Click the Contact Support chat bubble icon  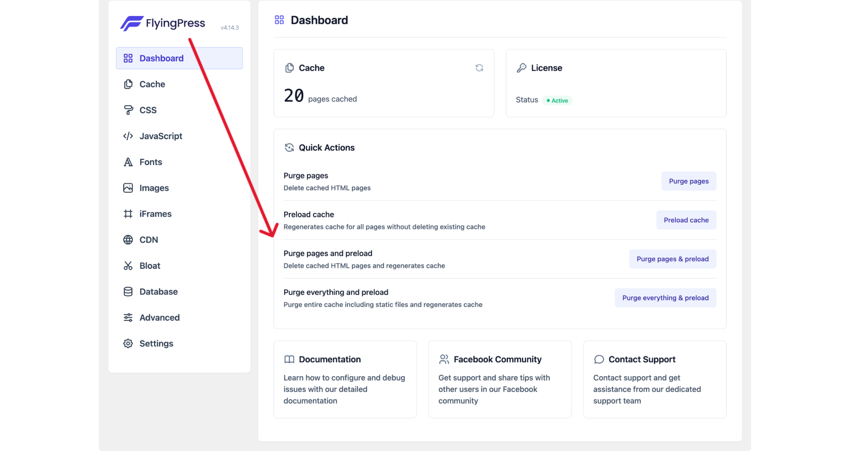(599, 360)
